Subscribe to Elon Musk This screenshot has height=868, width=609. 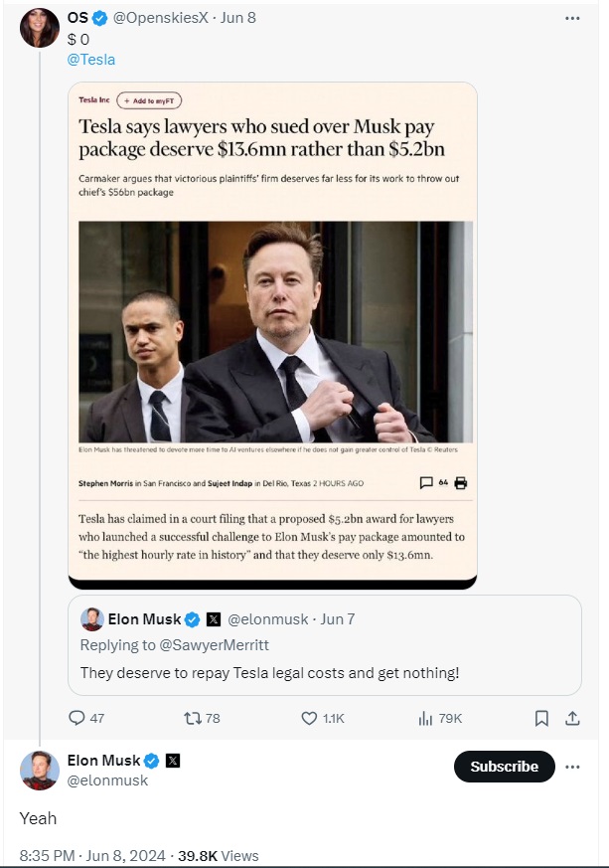(x=504, y=767)
